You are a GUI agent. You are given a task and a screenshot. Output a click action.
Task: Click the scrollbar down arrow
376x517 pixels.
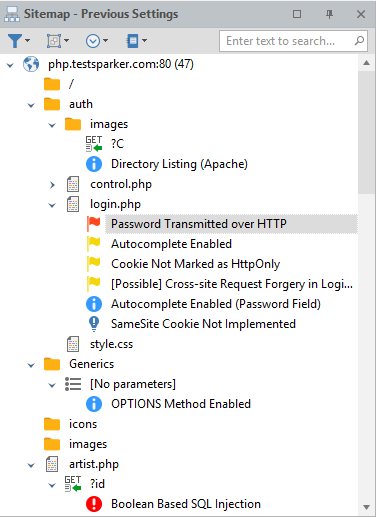click(x=366, y=507)
